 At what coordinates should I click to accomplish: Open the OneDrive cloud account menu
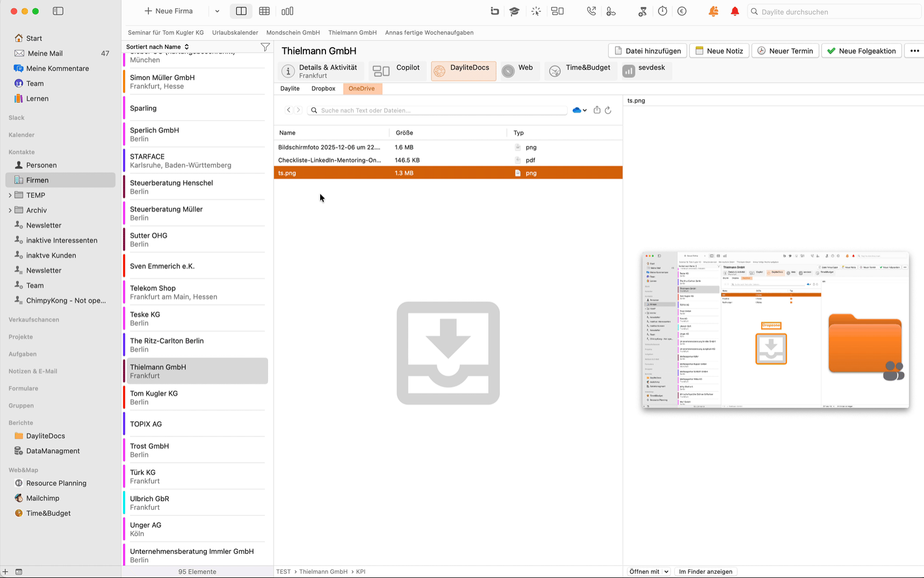[579, 110]
